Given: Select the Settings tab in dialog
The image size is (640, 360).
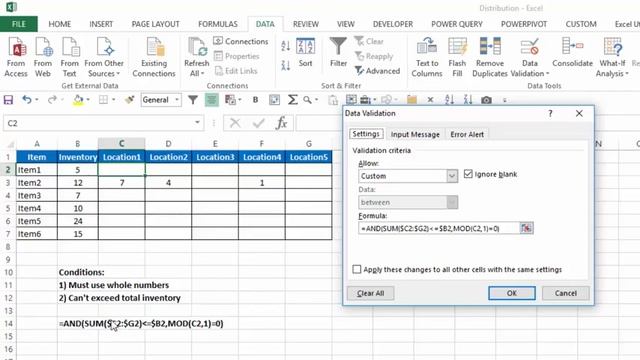Looking at the screenshot, I should [366, 134].
